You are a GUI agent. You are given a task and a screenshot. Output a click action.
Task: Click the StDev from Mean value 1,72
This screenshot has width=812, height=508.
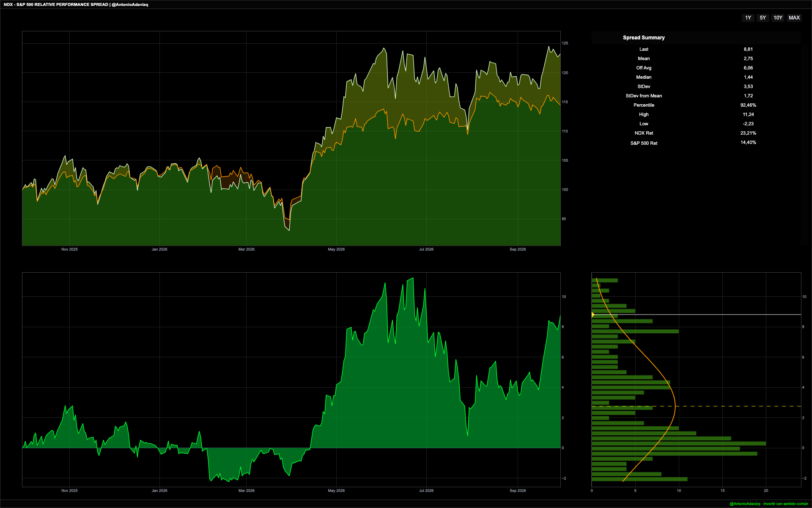748,96
